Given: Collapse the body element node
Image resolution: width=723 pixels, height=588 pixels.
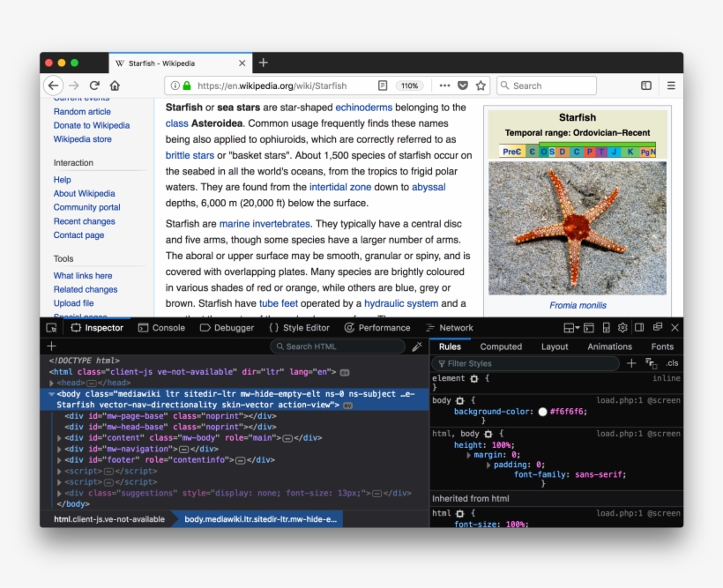Looking at the screenshot, I should [52, 394].
